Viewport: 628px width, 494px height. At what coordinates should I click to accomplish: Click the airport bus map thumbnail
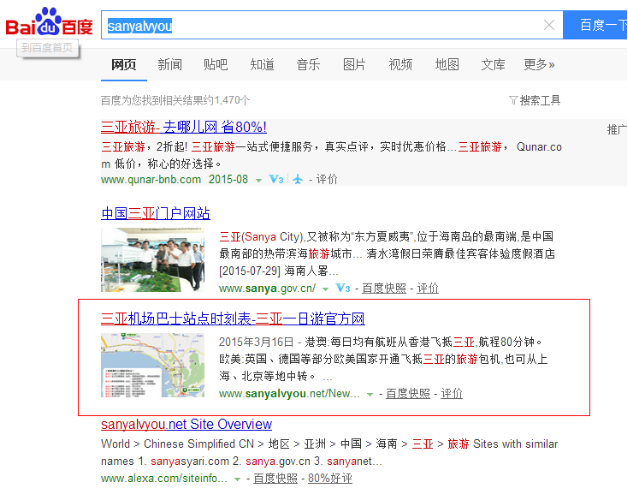click(x=153, y=365)
